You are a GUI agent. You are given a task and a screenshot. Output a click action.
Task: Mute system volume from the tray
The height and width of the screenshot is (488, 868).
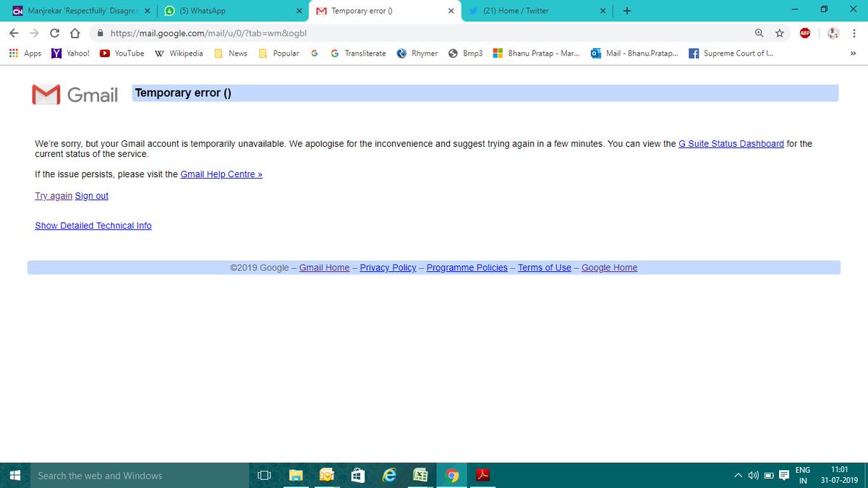753,475
